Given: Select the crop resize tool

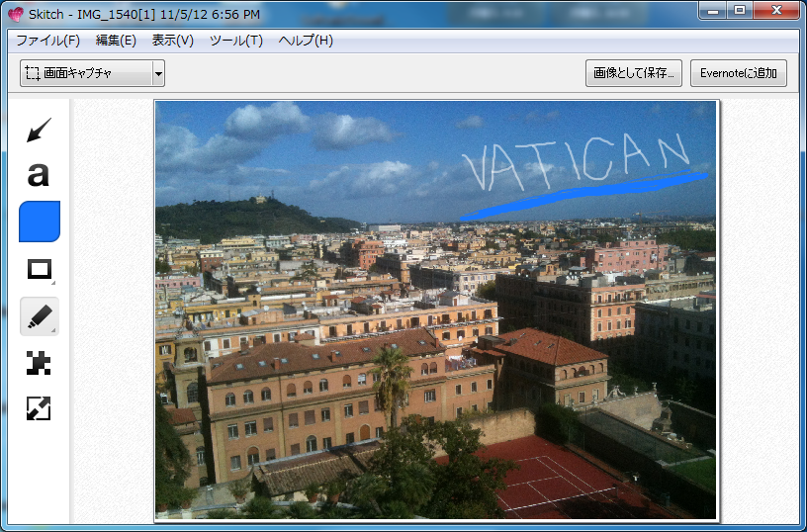Looking at the screenshot, I should click(40, 408).
